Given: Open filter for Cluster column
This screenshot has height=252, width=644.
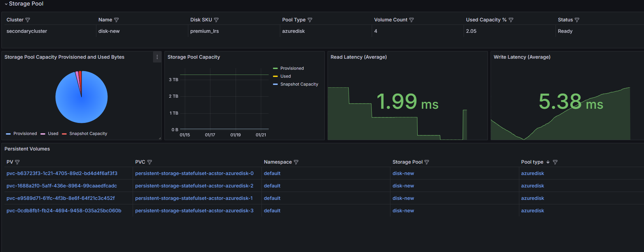Looking at the screenshot, I should [28, 20].
